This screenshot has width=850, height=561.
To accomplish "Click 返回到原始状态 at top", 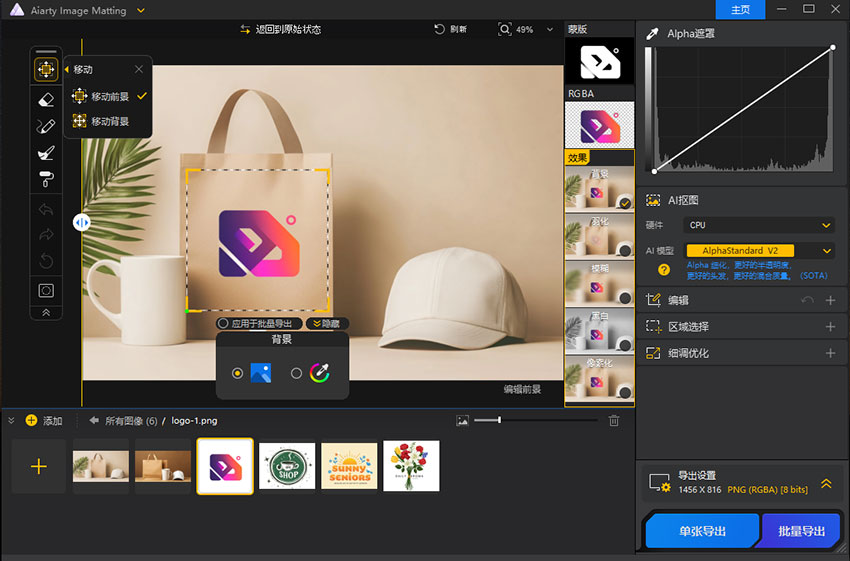I will [x=281, y=29].
